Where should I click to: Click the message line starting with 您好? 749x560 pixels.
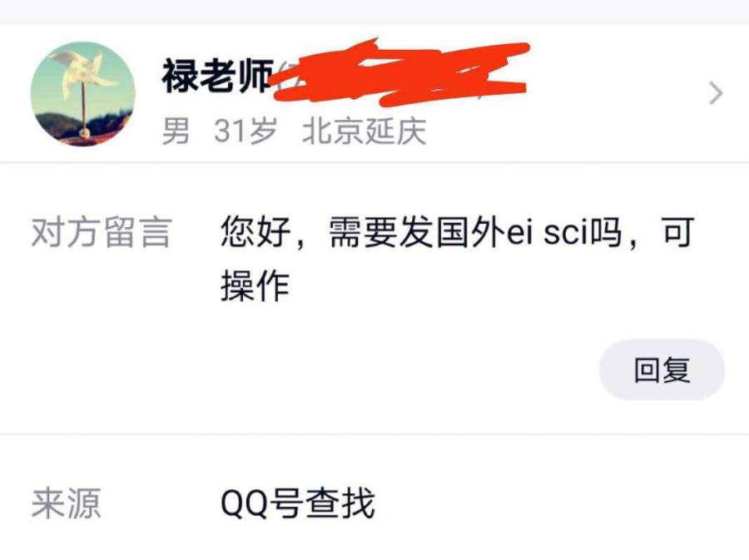457,232
